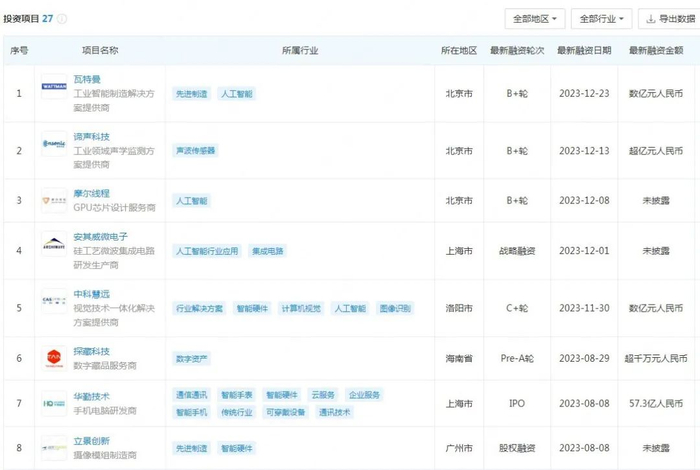
Task: Click the 海南省 region cell
Action: click(459, 358)
